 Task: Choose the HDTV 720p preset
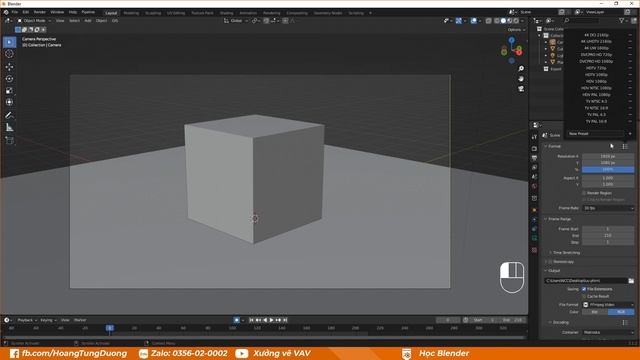[x=596, y=68]
